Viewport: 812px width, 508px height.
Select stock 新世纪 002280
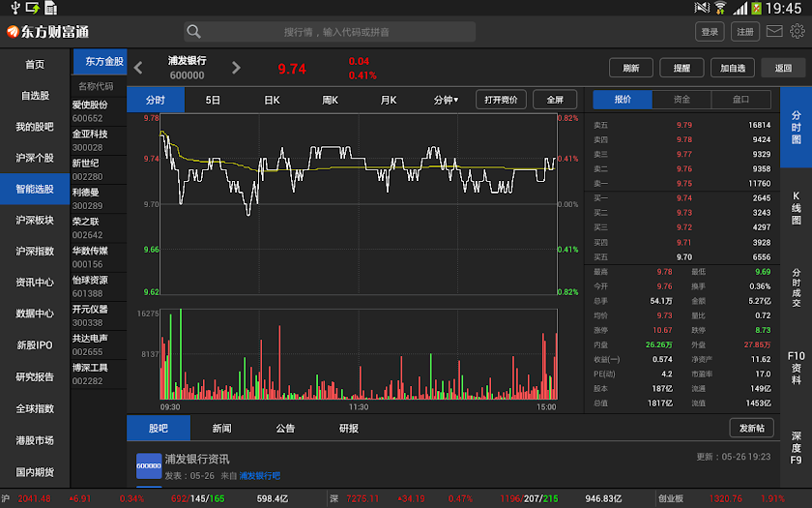coord(99,169)
